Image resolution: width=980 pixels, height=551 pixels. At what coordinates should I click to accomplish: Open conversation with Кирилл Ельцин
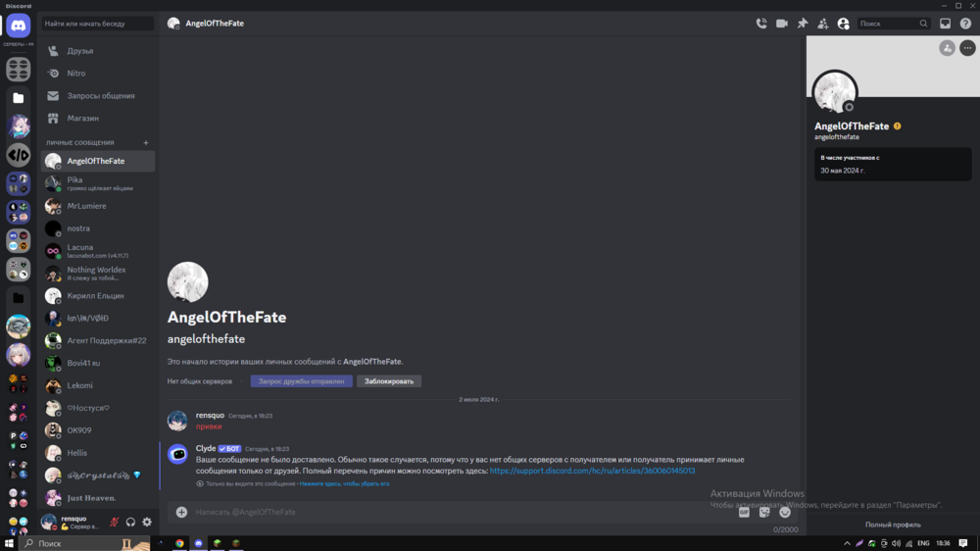pos(97,296)
